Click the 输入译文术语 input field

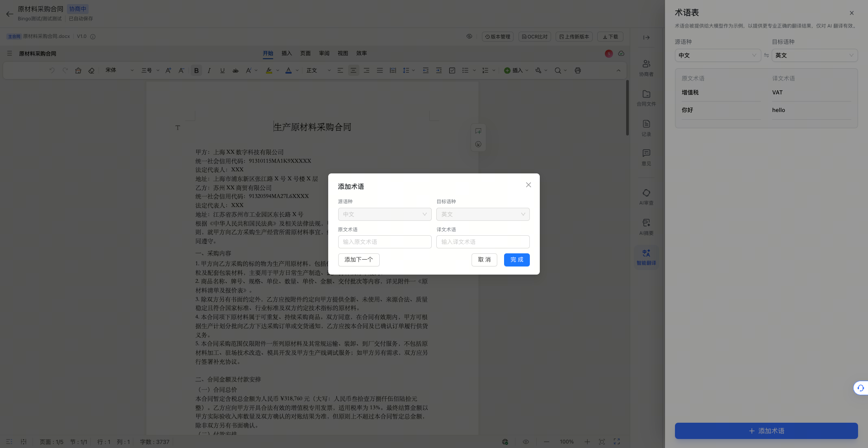pos(483,242)
